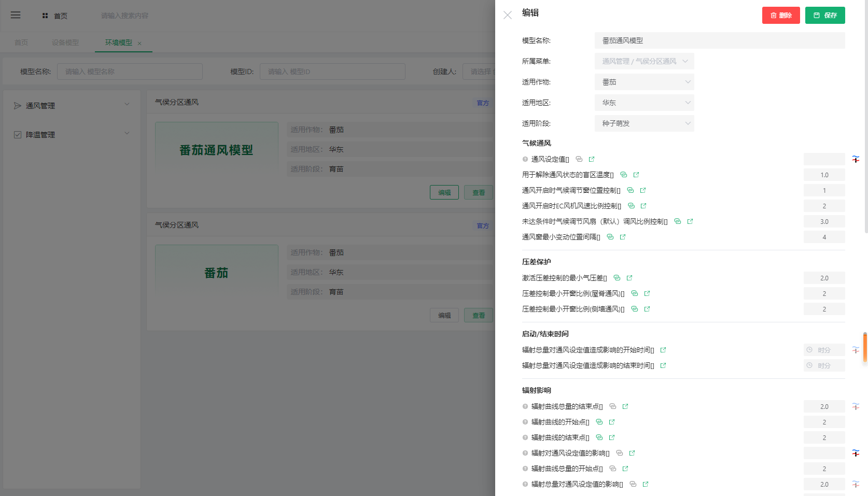Open external link icon for 辐射曲线的结束点
Image resolution: width=868 pixels, height=496 pixels.
click(612, 437)
